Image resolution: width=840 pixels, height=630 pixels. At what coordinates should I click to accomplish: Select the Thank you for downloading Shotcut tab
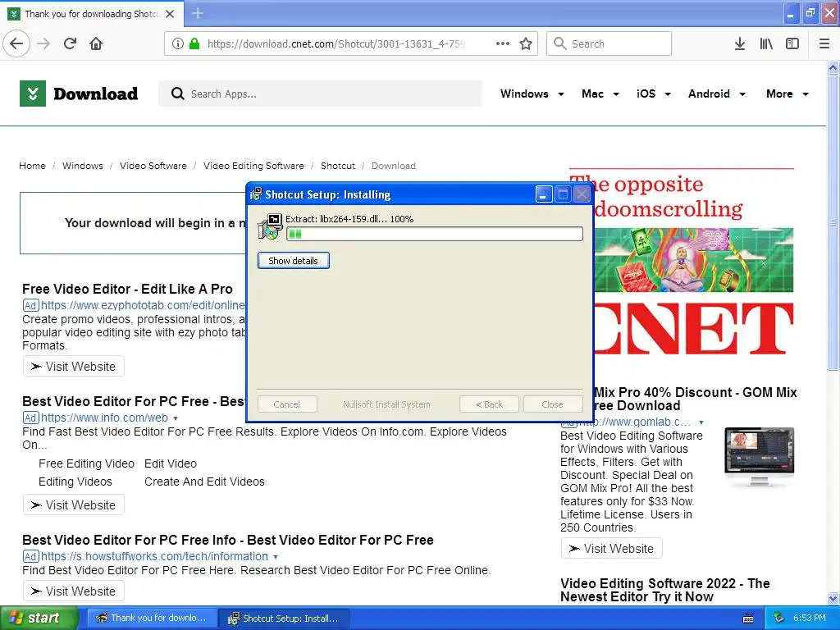92,14
